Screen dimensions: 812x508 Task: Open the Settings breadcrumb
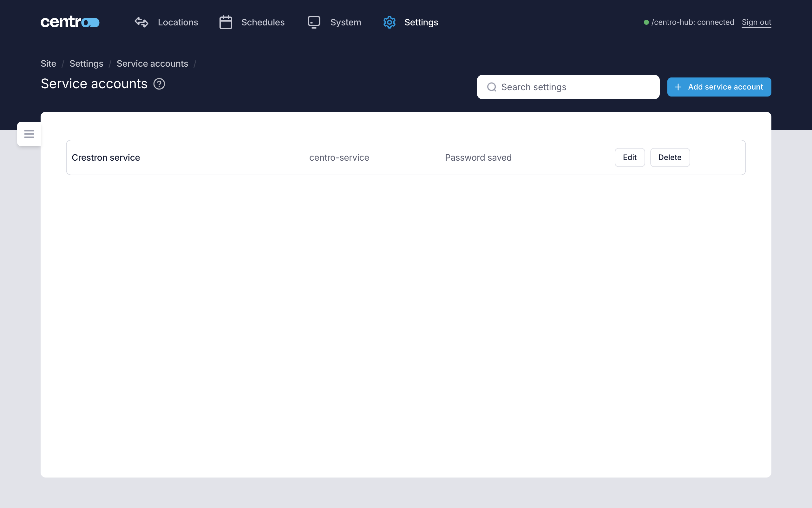[86, 63]
